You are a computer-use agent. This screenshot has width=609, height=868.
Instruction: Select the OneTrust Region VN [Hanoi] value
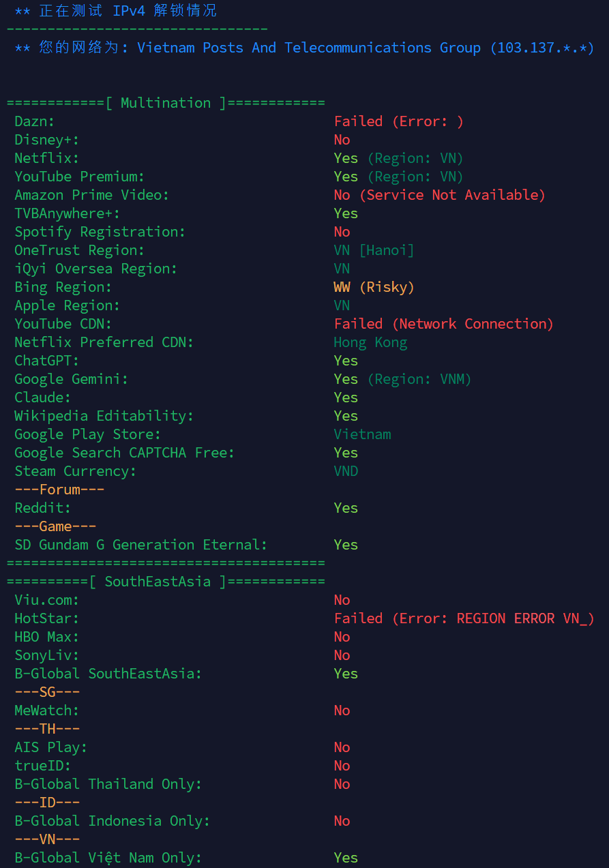pos(374,250)
